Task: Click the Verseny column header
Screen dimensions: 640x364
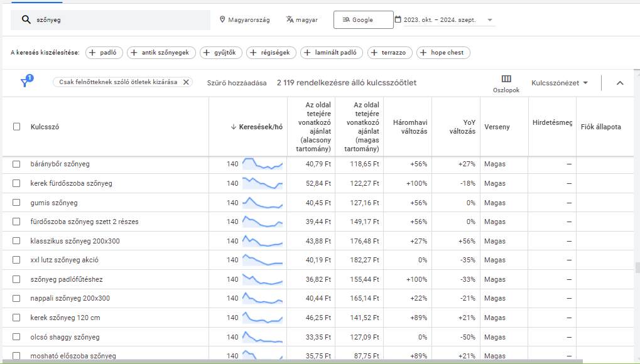Action: click(x=497, y=127)
